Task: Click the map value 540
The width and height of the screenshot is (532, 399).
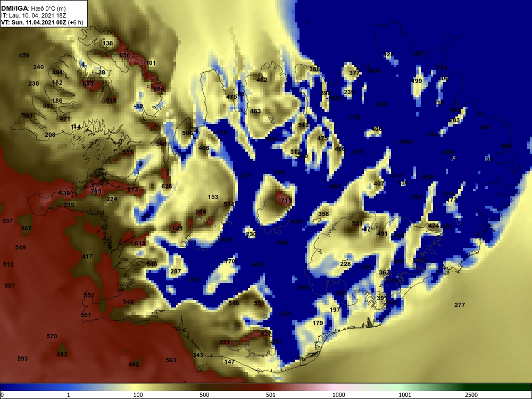Action: coord(152,264)
